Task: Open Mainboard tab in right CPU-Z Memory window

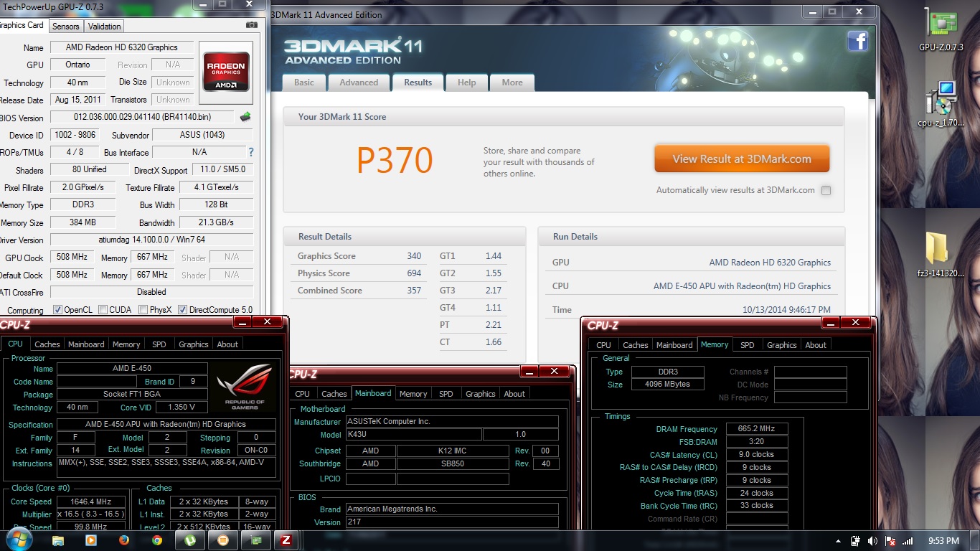Action: (x=675, y=345)
